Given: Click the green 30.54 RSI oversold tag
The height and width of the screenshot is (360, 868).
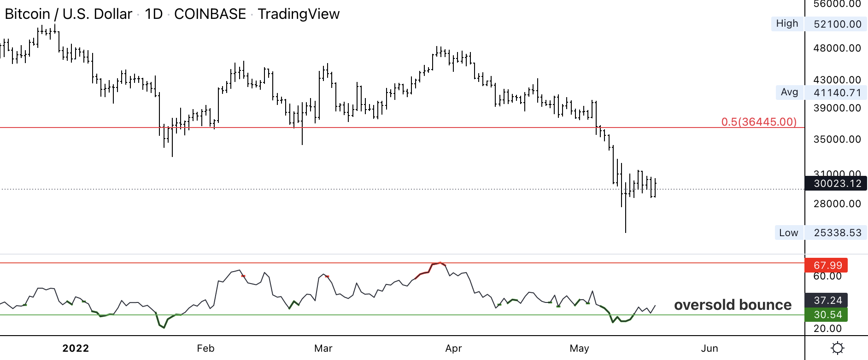Looking at the screenshot, I should click(x=826, y=314).
